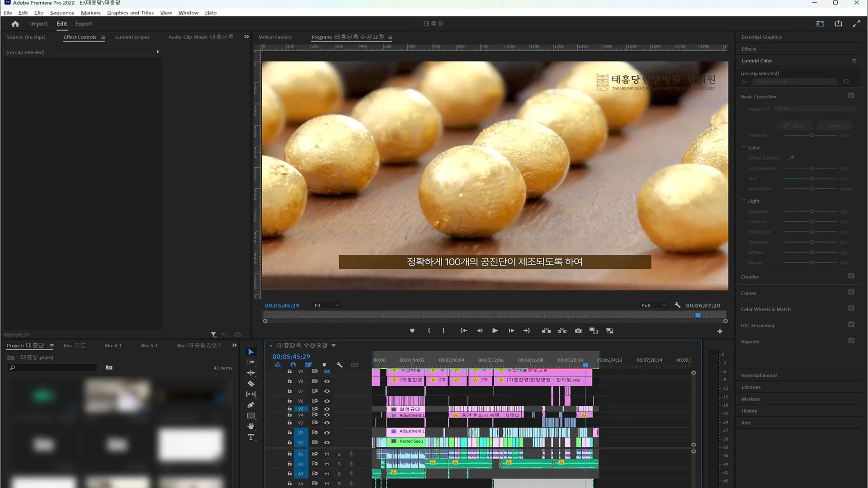Select the Razor tool in timeline toolbox
Screen dimensions: 868x488
(251, 384)
